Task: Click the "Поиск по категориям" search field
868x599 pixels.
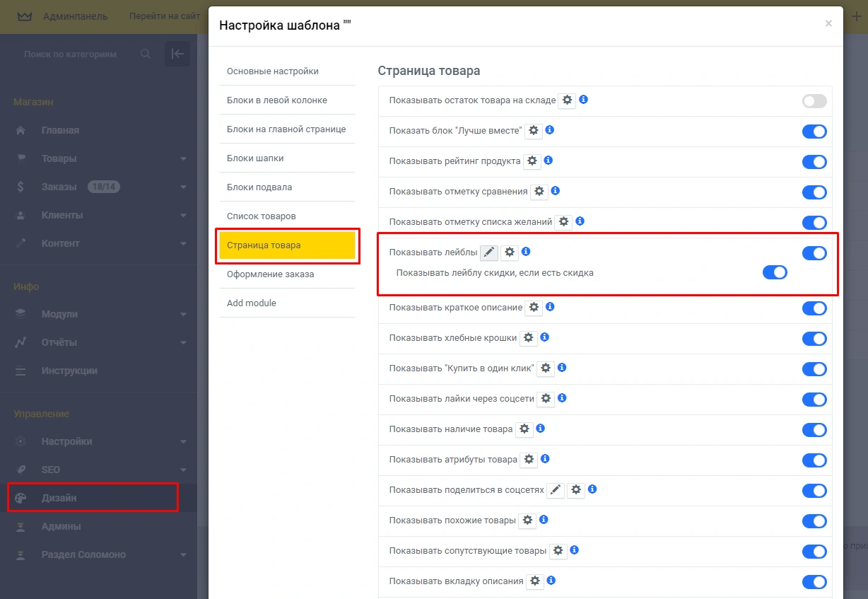Action: 78,54
